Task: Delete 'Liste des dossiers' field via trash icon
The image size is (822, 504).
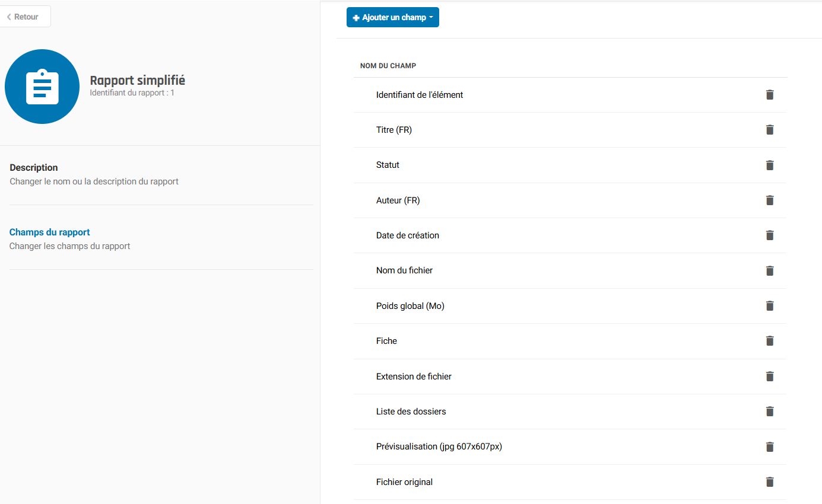Action: 770,412
